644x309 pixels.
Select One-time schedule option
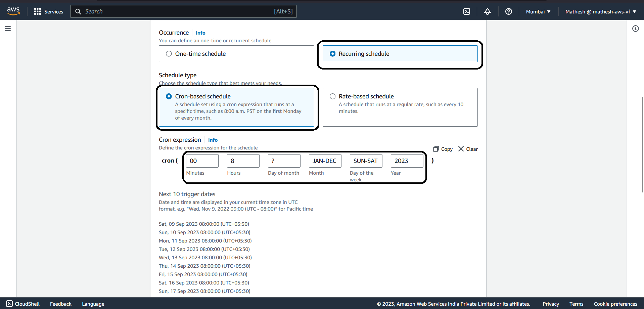pyautogui.click(x=236, y=54)
